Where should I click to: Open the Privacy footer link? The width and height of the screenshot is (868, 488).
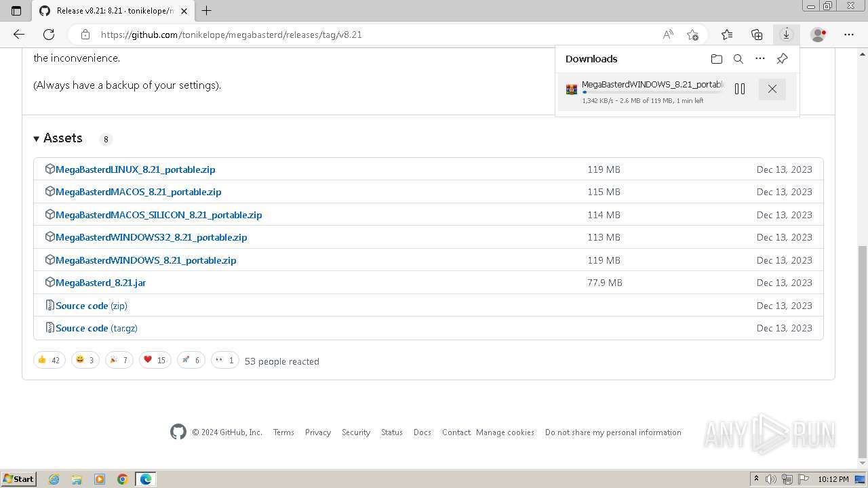point(318,432)
